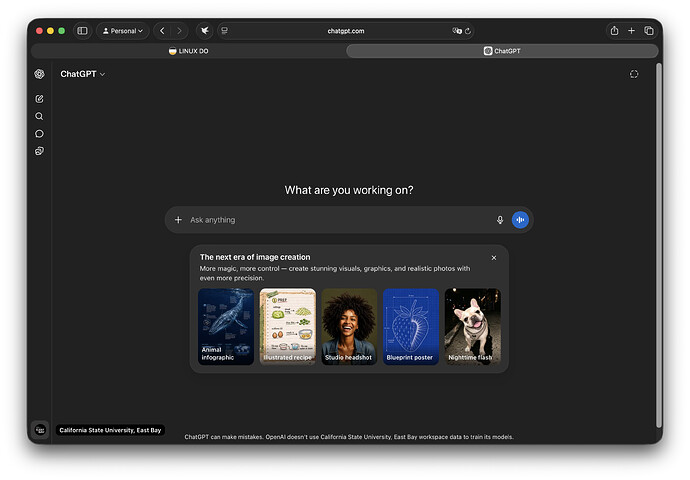This screenshot has height=480, width=690.
Task: Click the translate icon in the address bar
Action: pos(457,31)
